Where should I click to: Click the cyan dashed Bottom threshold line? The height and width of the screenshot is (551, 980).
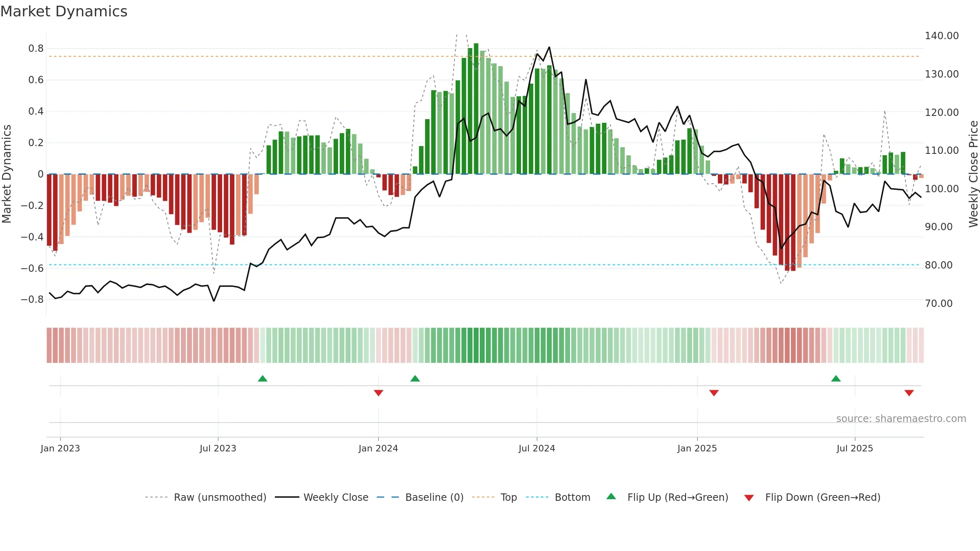click(484, 265)
